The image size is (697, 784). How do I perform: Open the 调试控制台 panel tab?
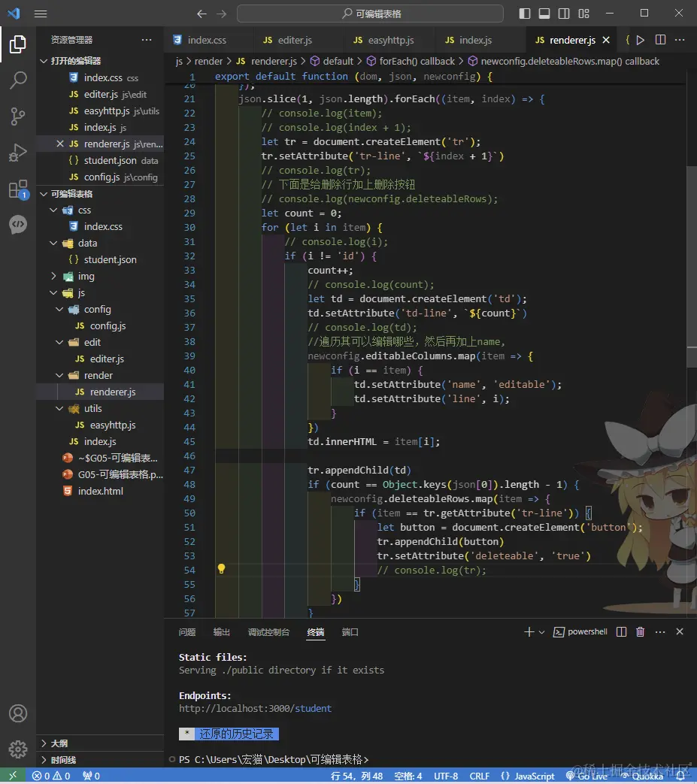point(268,632)
